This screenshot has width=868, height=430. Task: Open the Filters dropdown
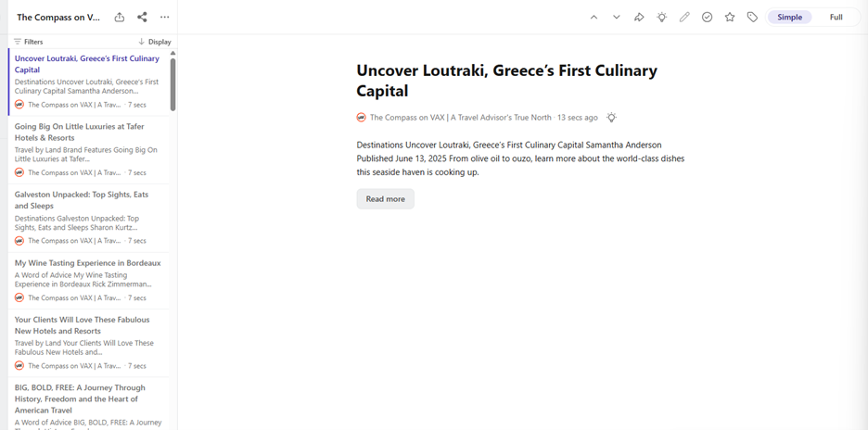click(x=28, y=42)
